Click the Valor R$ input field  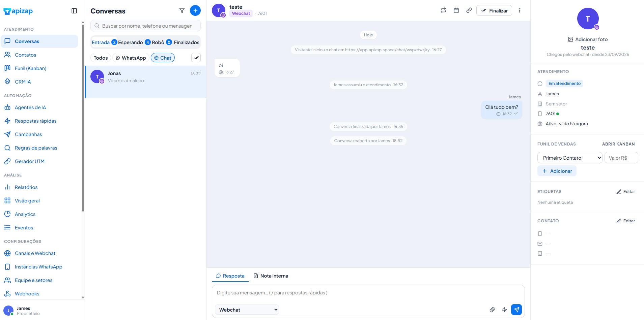tap(621, 158)
